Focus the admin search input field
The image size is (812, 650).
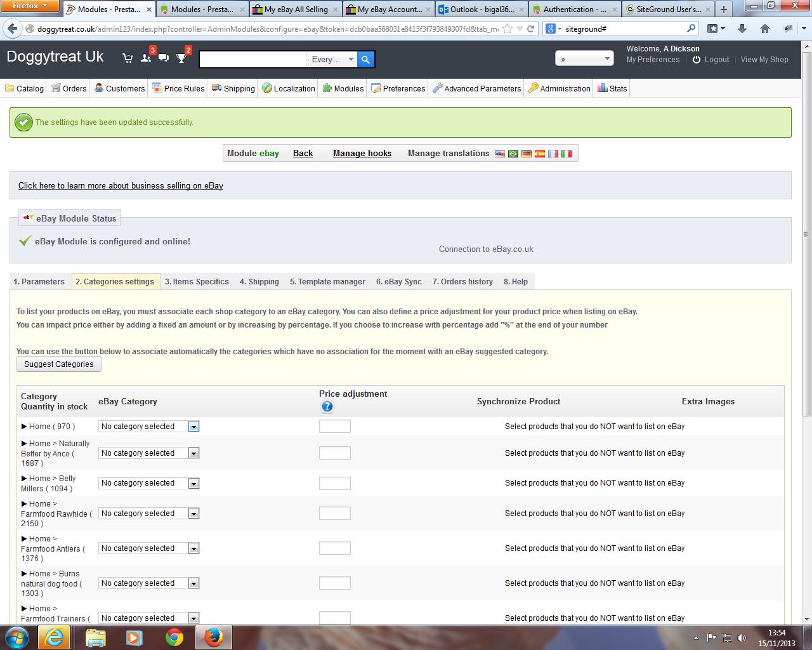[x=253, y=60]
